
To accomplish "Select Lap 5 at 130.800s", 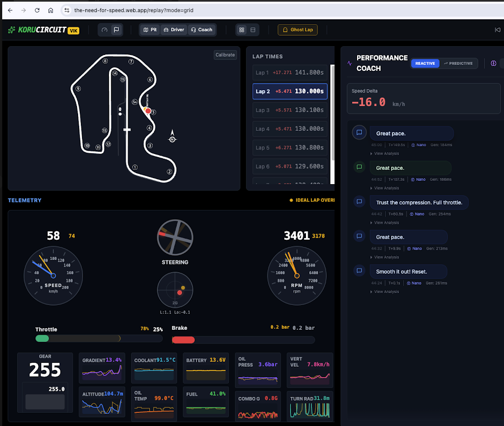I will pyautogui.click(x=289, y=148).
